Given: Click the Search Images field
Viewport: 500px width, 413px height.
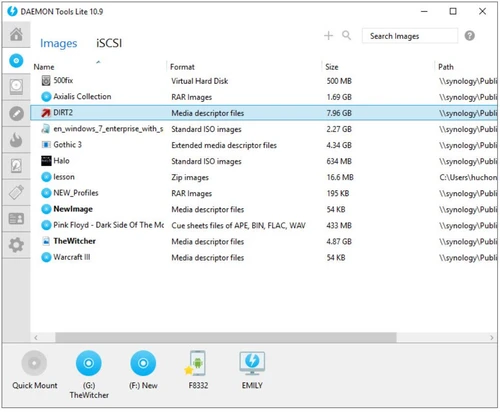Looking at the screenshot, I should tap(410, 36).
